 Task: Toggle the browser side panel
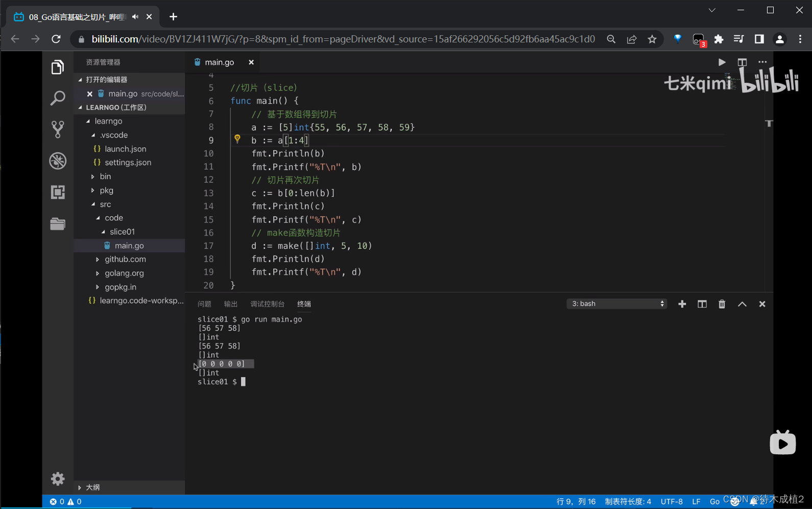point(759,39)
